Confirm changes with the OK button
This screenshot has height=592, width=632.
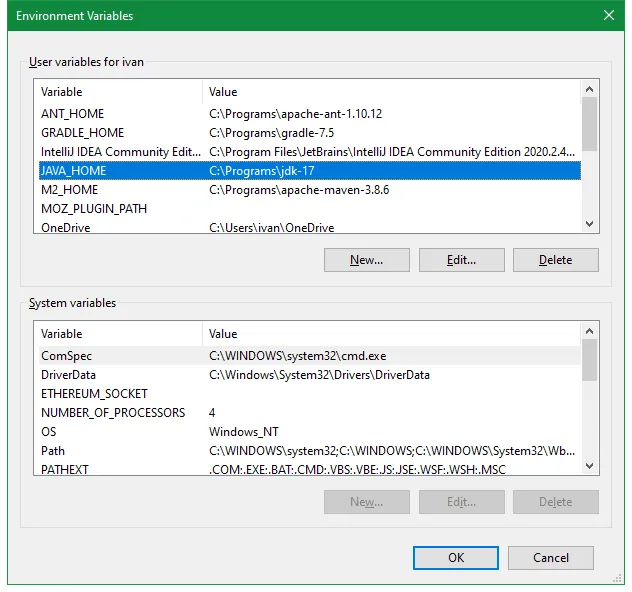(x=456, y=558)
